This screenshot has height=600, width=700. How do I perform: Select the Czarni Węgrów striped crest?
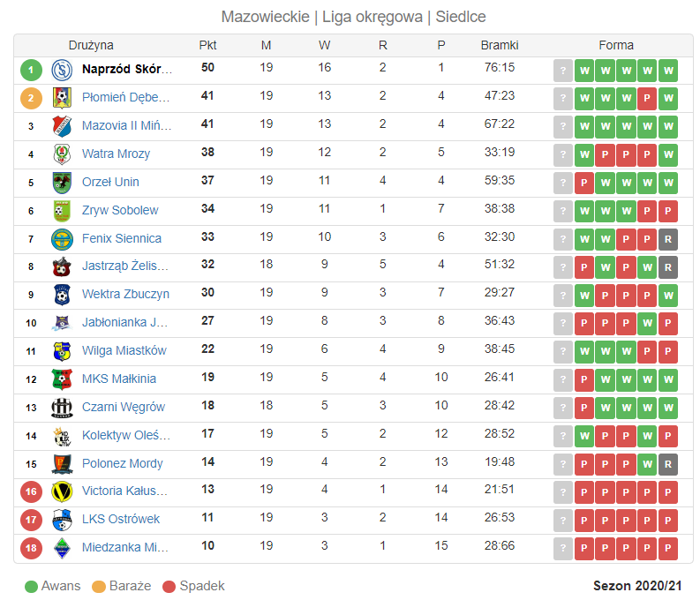pyautogui.click(x=62, y=408)
